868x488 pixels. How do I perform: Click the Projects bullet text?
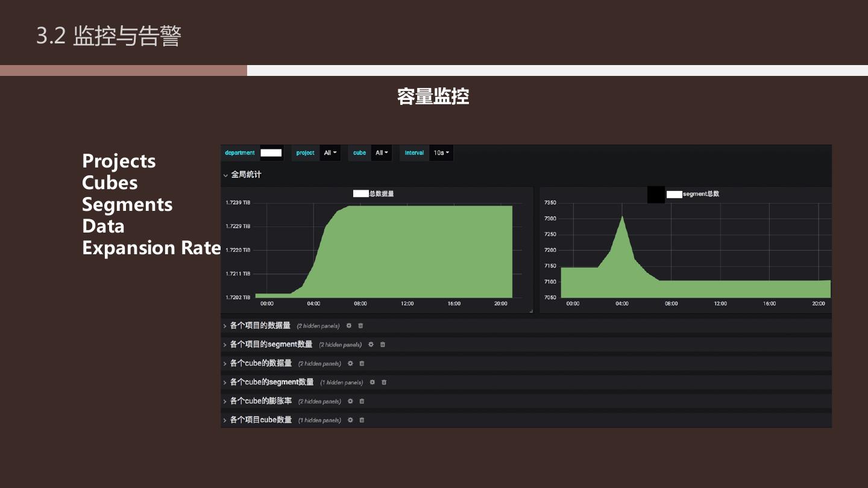click(119, 161)
